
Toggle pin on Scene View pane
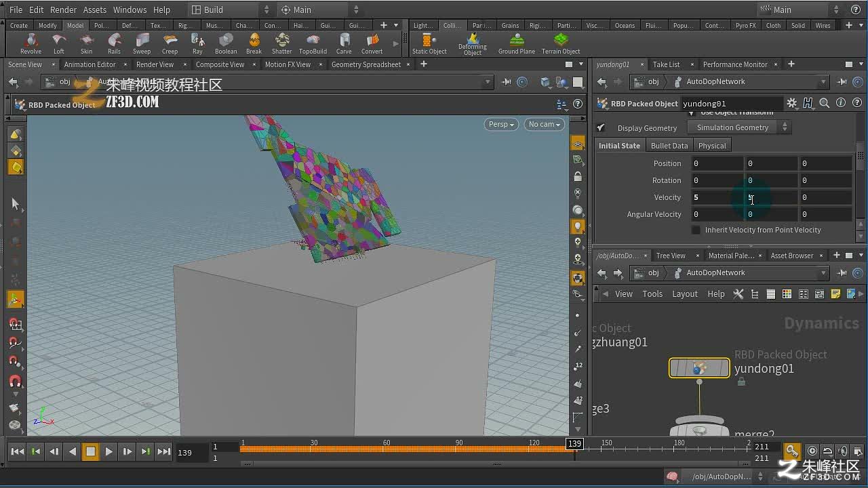tap(506, 82)
